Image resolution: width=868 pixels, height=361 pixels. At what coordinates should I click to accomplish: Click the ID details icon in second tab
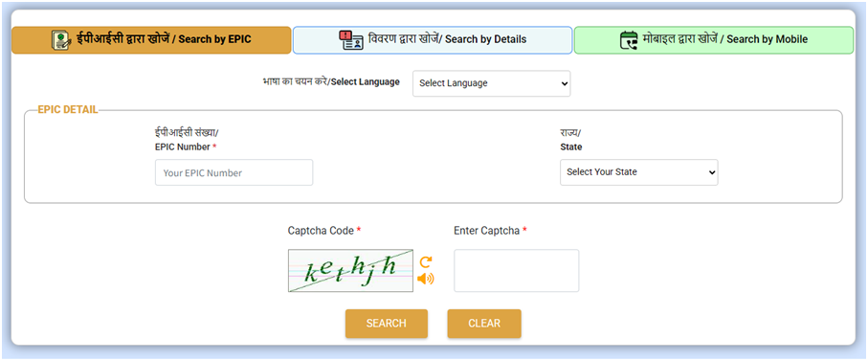(351, 40)
